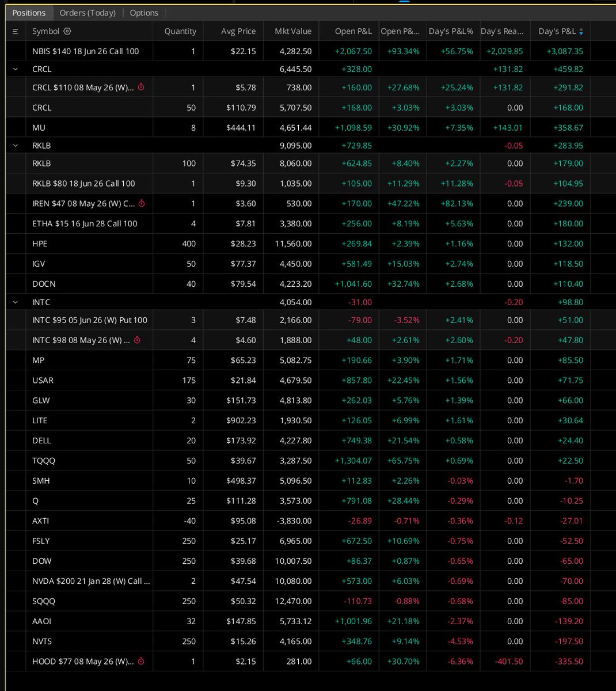
Task: Click the Day's P&L sort arrow
Action: (x=581, y=32)
